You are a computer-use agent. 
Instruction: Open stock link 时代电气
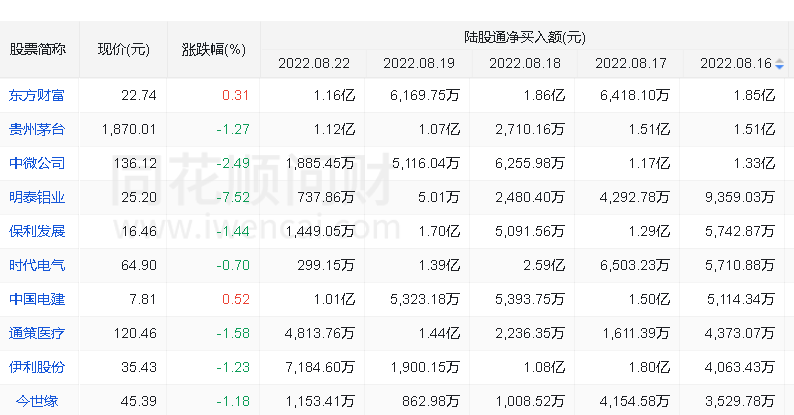[x=36, y=265]
